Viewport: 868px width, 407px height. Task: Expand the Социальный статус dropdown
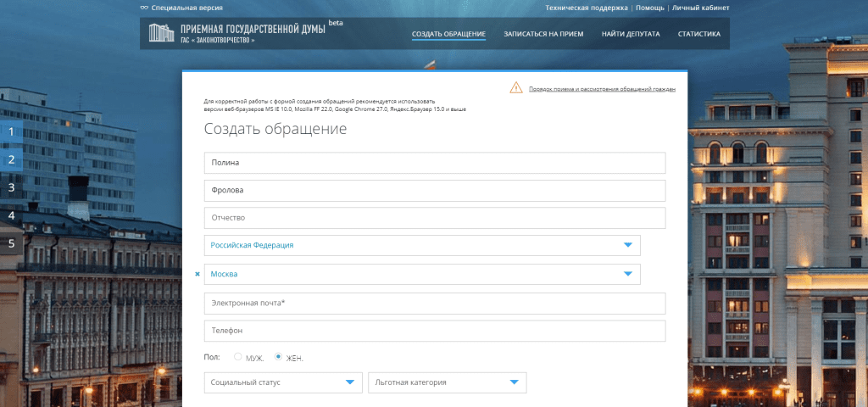point(350,382)
